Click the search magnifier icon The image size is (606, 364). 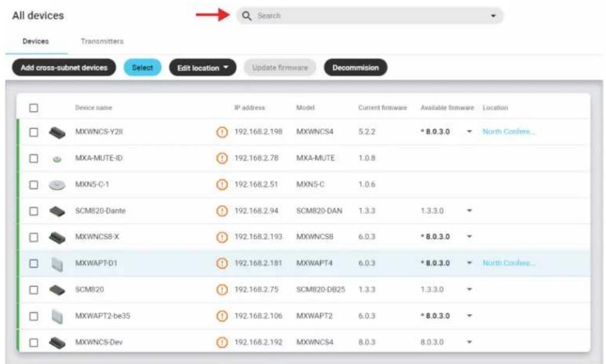tap(247, 16)
